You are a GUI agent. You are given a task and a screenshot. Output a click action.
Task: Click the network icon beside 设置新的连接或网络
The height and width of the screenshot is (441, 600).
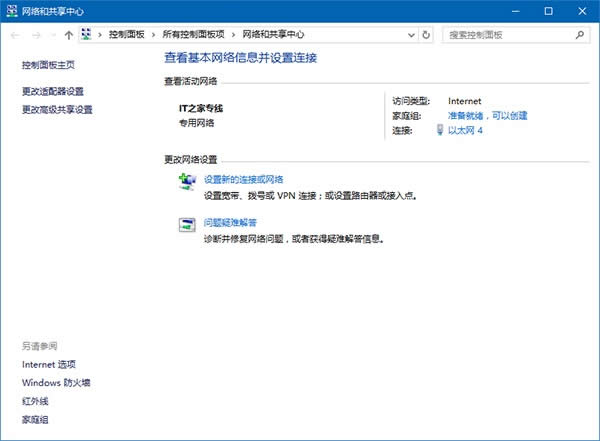[187, 181]
